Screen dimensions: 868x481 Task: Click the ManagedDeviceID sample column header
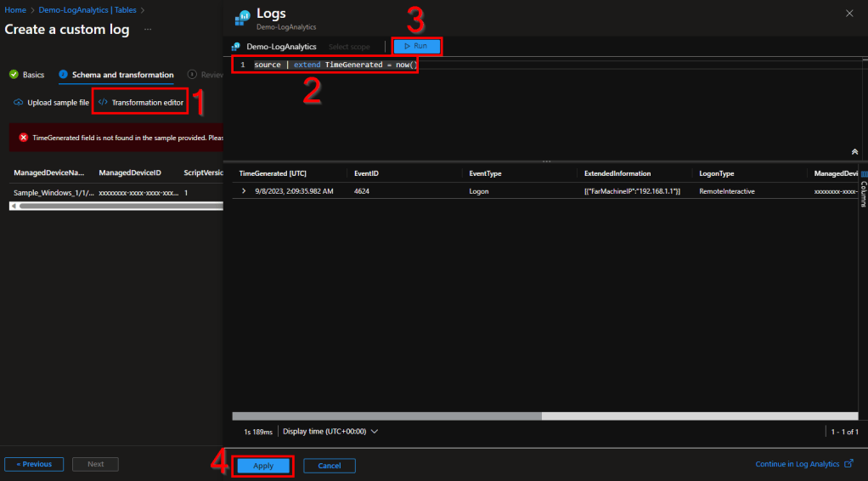point(130,173)
